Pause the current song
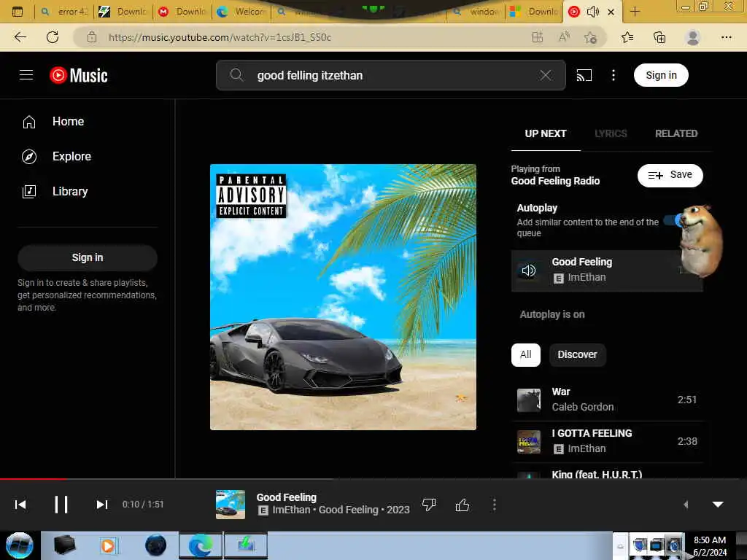 point(61,505)
